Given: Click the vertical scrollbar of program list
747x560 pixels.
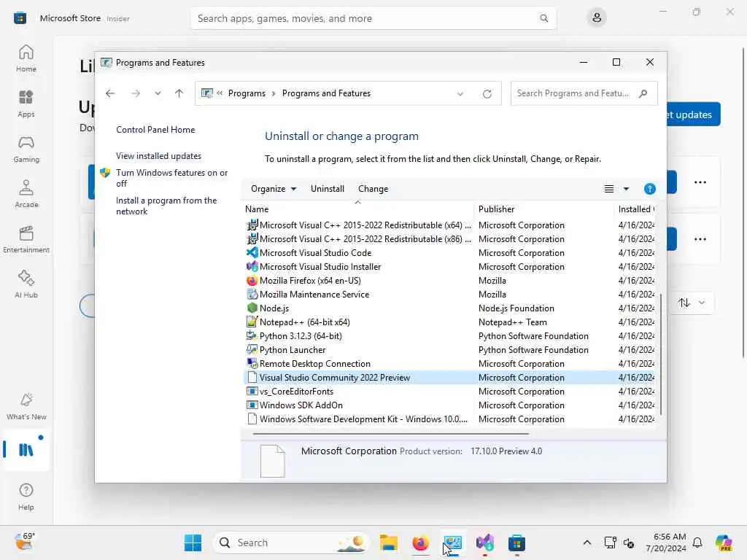Looking at the screenshot, I should tap(661, 354).
